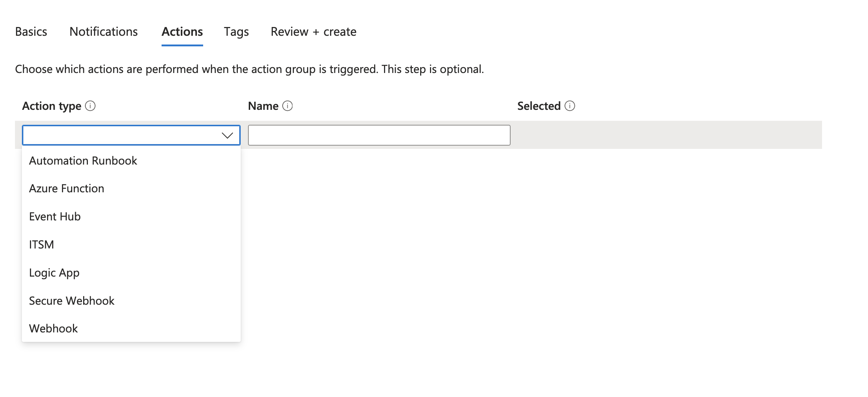The height and width of the screenshot is (397, 868).
Task: Click the Selected column header
Action: (539, 106)
